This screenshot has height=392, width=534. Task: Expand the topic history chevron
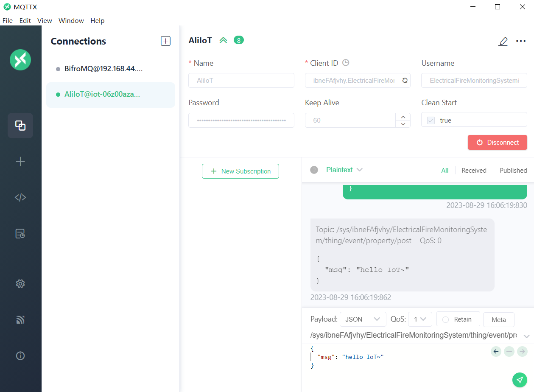pyautogui.click(x=526, y=336)
